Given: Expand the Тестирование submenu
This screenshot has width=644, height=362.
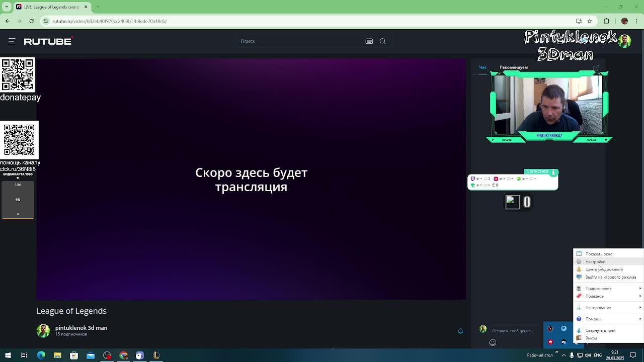Looking at the screenshot, I should point(608,308).
